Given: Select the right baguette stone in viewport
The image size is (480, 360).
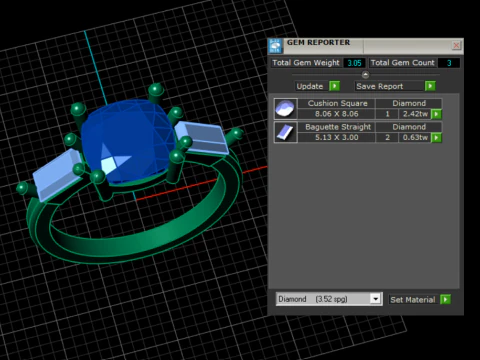Looking at the screenshot, I should 203,137.
